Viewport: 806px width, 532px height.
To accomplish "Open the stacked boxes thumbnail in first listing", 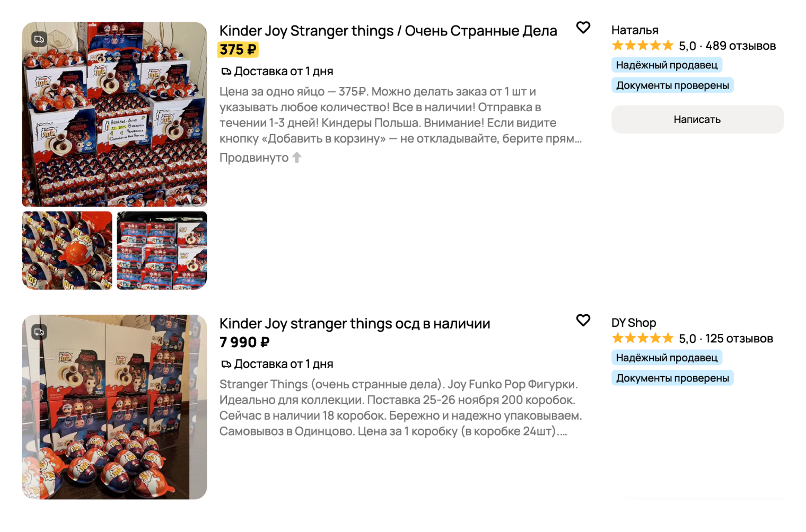I will tap(162, 250).
